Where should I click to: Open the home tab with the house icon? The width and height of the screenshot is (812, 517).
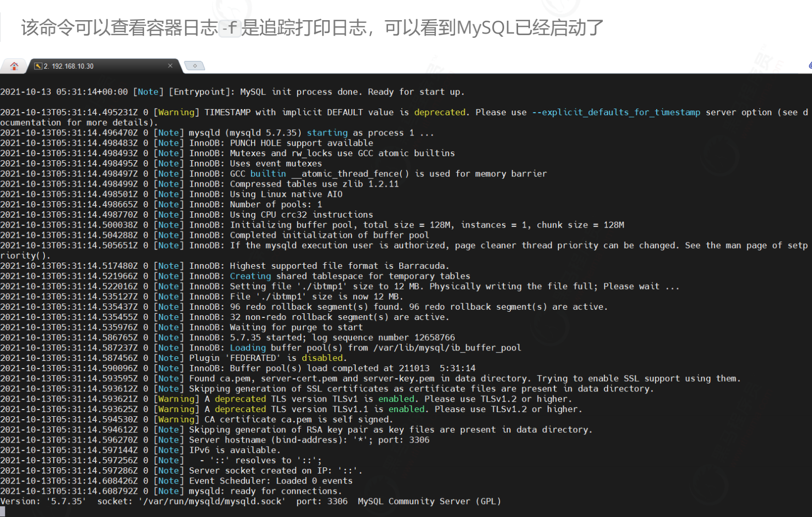tap(14, 66)
